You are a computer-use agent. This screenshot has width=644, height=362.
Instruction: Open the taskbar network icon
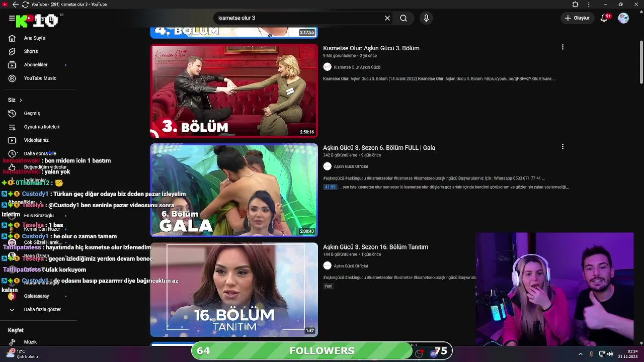(602, 354)
